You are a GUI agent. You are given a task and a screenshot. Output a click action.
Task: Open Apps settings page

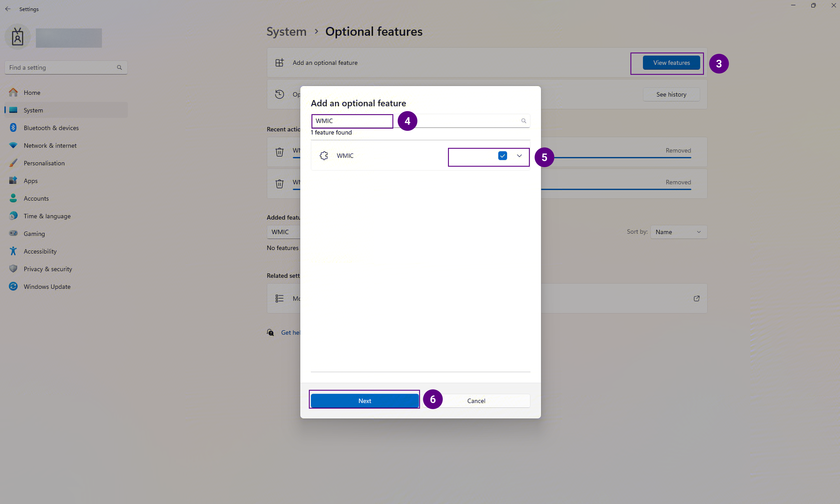(x=66, y=181)
